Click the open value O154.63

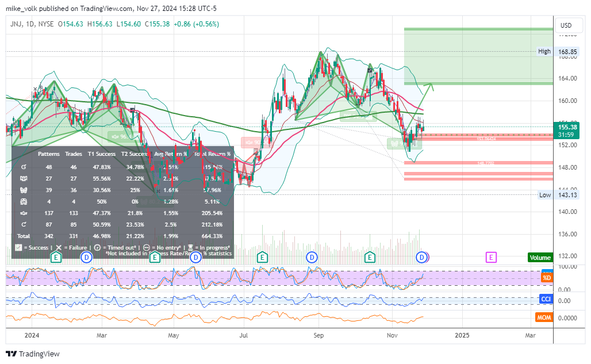pos(71,24)
